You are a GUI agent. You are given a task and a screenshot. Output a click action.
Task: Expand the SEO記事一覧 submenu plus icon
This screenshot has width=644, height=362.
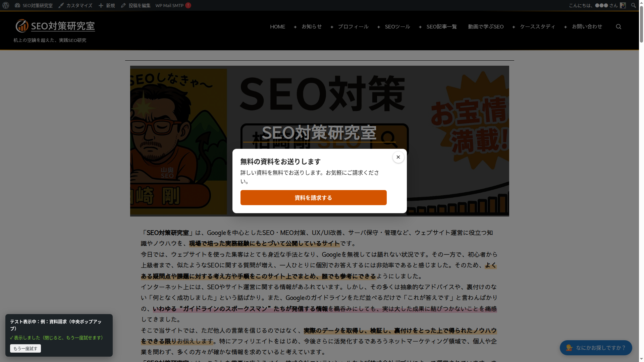point(420,27)
